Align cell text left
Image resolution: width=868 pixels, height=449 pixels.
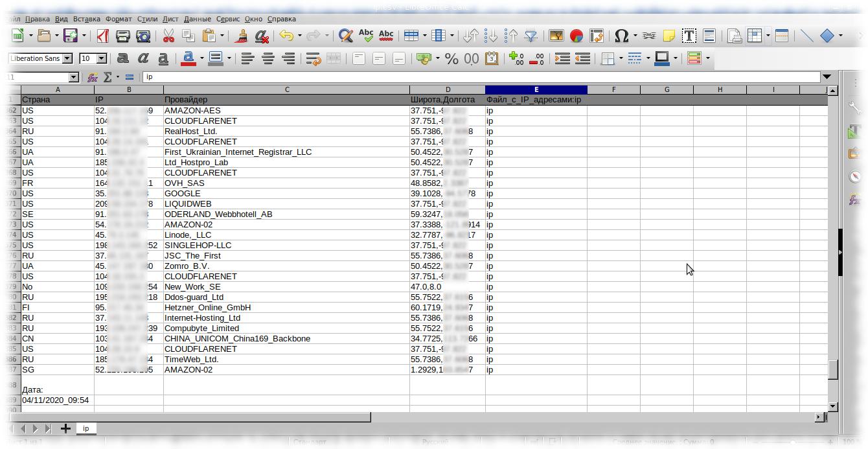(x=247, y=58)
